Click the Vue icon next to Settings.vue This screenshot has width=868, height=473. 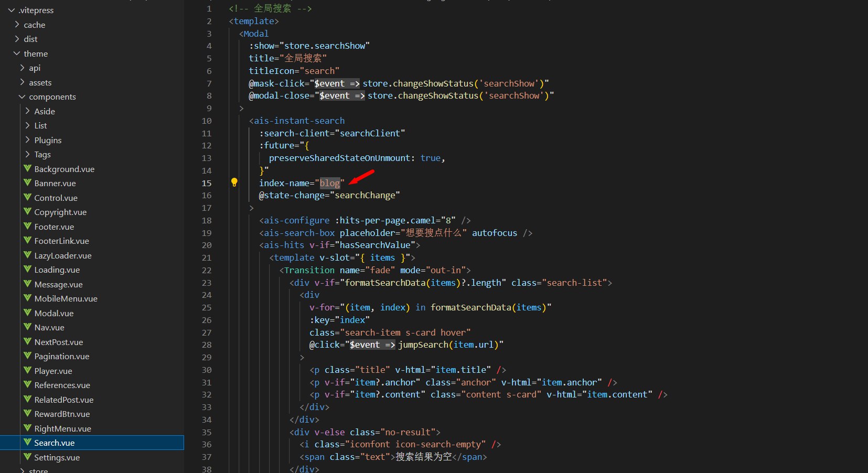[27, 457]
